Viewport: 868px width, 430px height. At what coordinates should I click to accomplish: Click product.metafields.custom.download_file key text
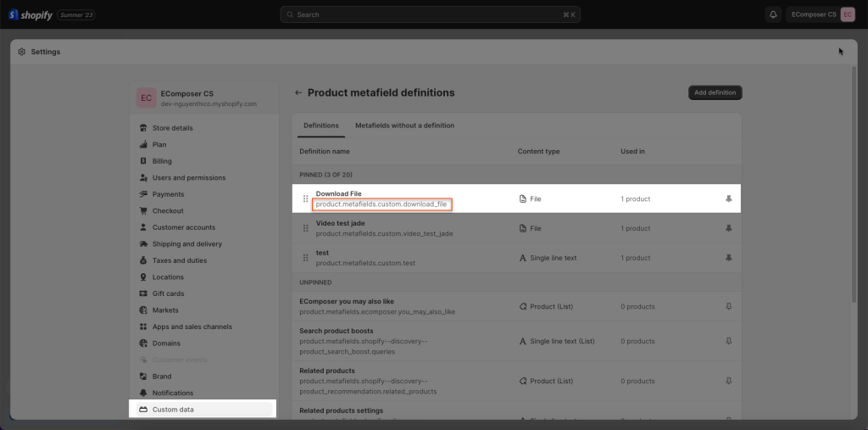[x=381, y=204]
